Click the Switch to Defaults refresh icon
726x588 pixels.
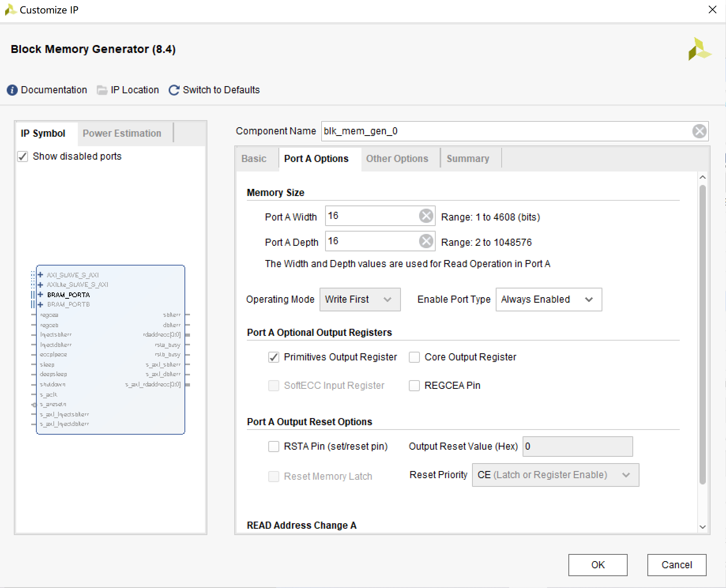174,90
